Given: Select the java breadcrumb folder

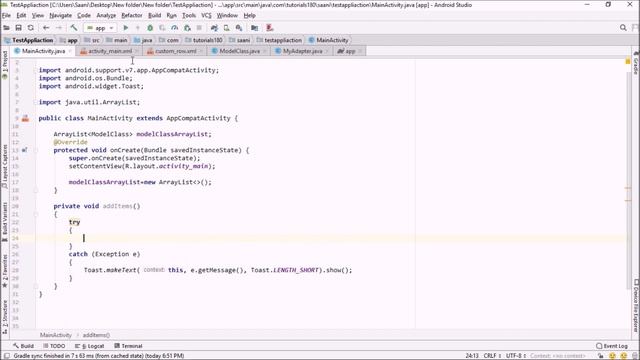Looking at the screenshot, I should 143,40.
